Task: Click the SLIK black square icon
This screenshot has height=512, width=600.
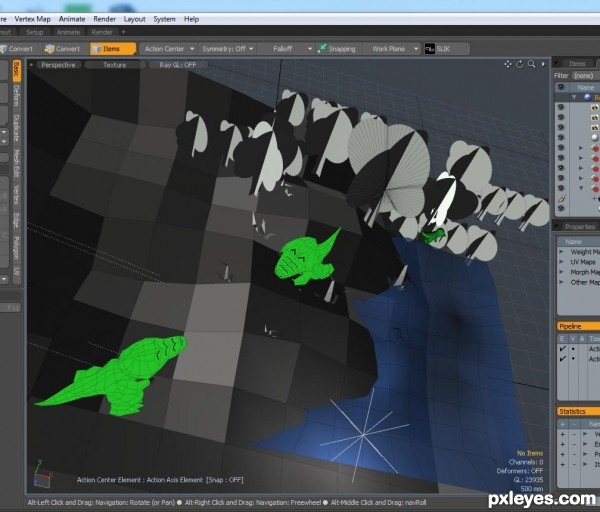Action: point(430,49)
